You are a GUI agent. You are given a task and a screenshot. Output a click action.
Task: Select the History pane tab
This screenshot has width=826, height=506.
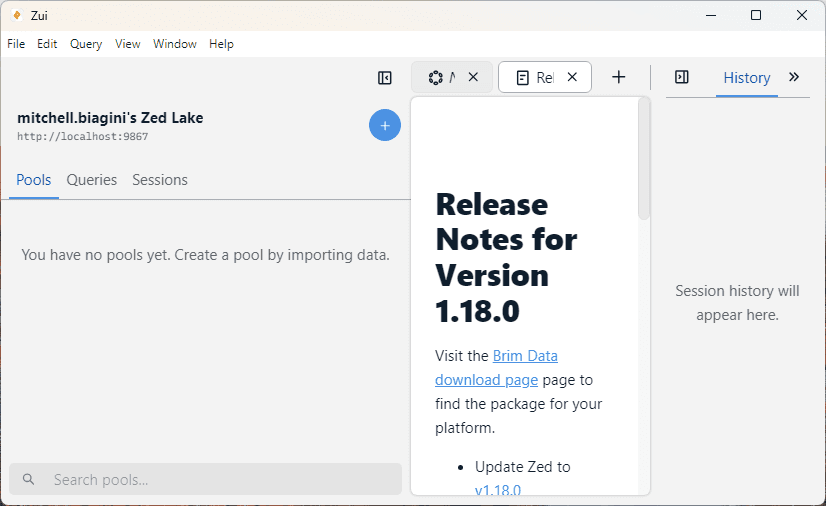[746, 78]
